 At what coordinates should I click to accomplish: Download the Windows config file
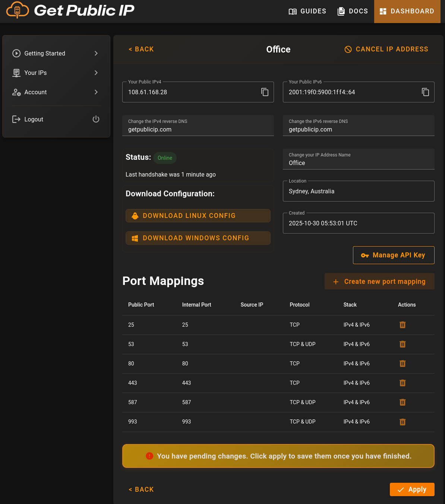198,238
